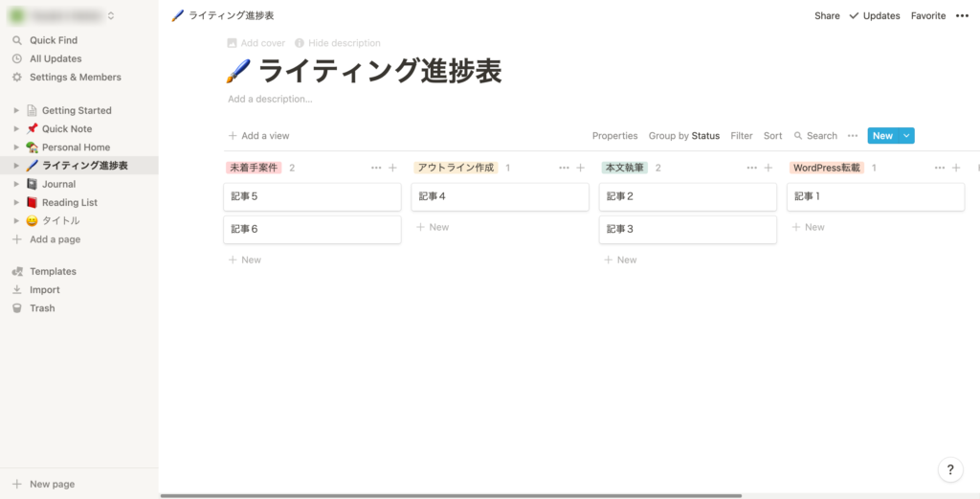The width and height of the screenshot is (980, 499).
Task: Expand the Reading List page toggle
Action: pos(17,203)
